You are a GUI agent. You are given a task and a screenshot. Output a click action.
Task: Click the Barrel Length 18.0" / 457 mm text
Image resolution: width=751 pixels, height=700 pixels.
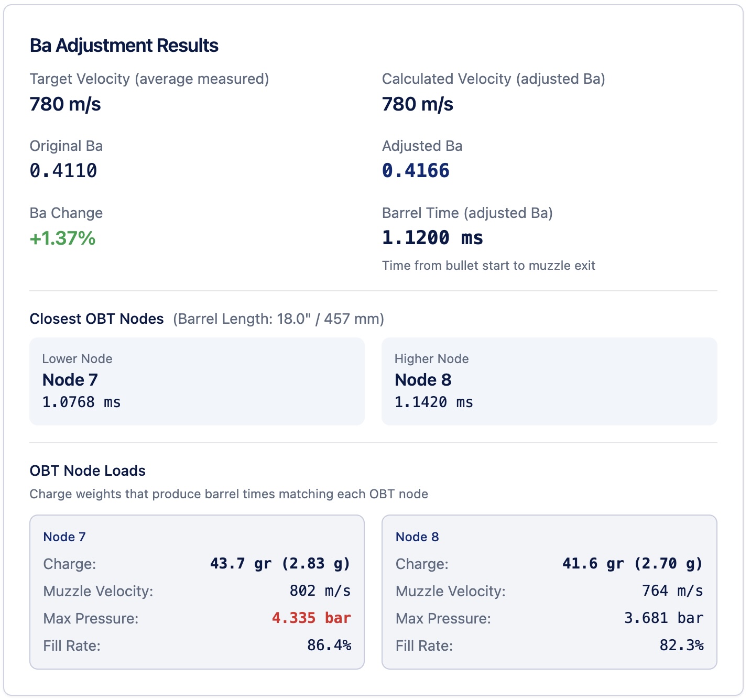(279, 319)
